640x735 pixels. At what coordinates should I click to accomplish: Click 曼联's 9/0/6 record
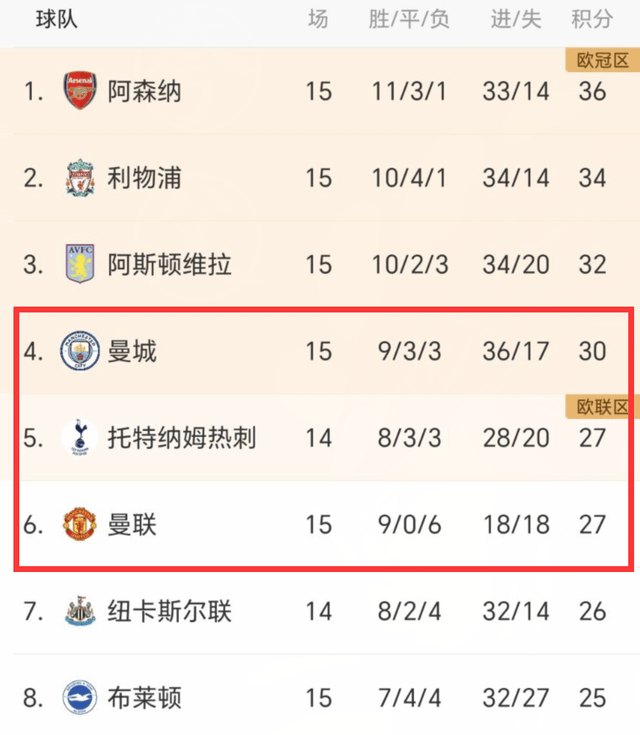(x=409, y=525)
